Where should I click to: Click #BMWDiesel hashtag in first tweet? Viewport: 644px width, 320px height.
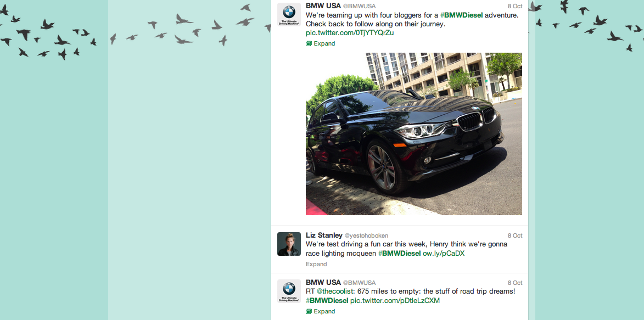tap(462, 15)
